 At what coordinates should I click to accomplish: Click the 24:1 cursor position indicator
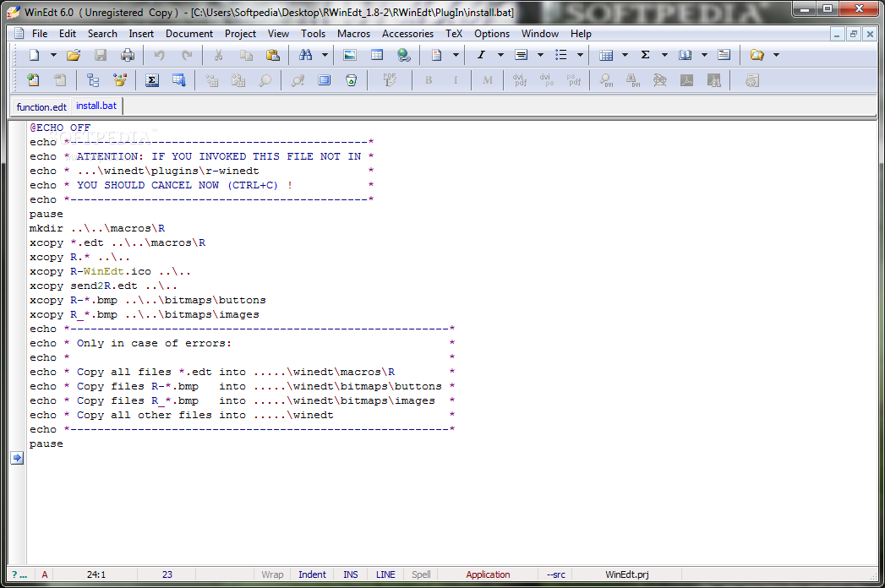pos(96,574)
